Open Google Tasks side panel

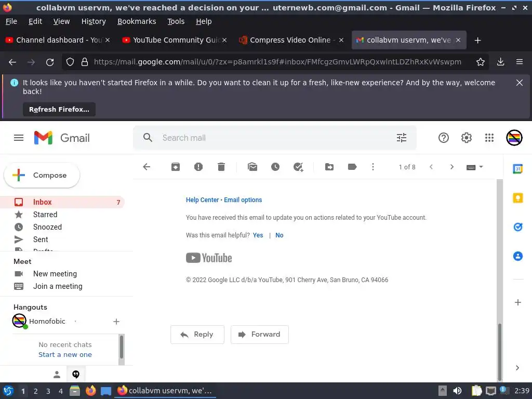click(518, 227)
